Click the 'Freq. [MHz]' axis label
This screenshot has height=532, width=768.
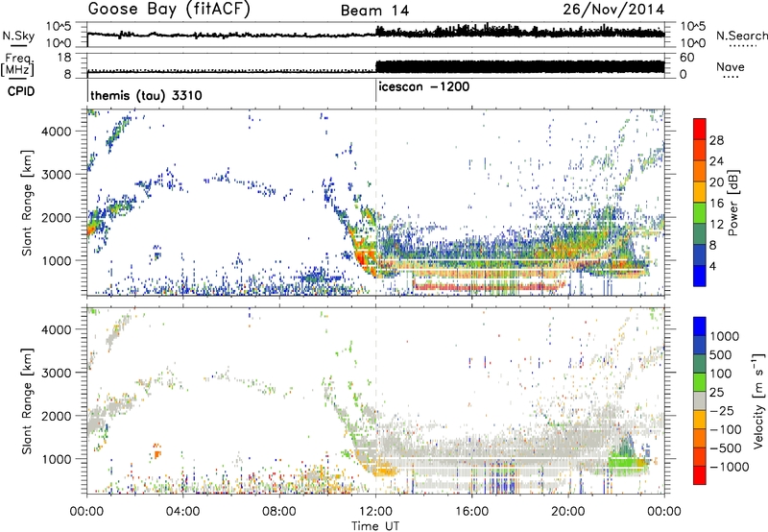(x=17, y=65)
